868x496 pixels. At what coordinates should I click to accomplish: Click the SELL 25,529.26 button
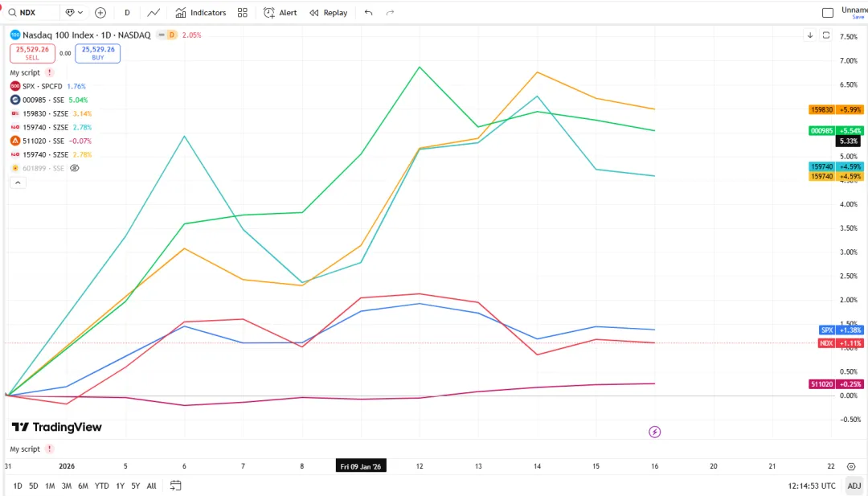tap(32, 53)
